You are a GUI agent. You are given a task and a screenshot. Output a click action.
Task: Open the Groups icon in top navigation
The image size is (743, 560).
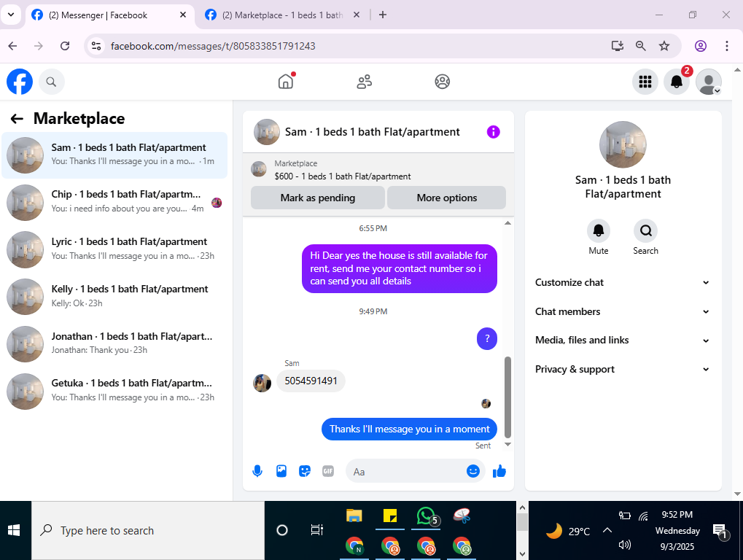tap(442, 82)
